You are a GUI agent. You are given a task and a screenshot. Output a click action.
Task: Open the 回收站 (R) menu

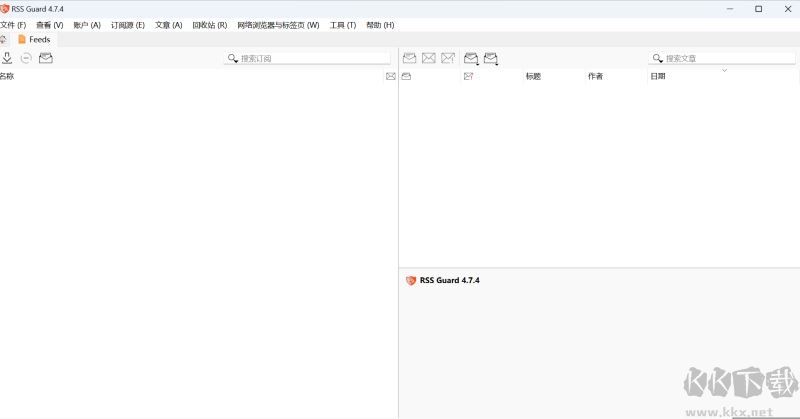[210, 25]
